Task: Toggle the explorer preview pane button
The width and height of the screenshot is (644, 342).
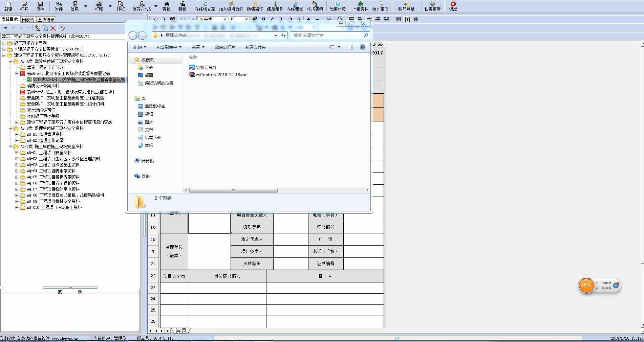Action: pos(350,47)
